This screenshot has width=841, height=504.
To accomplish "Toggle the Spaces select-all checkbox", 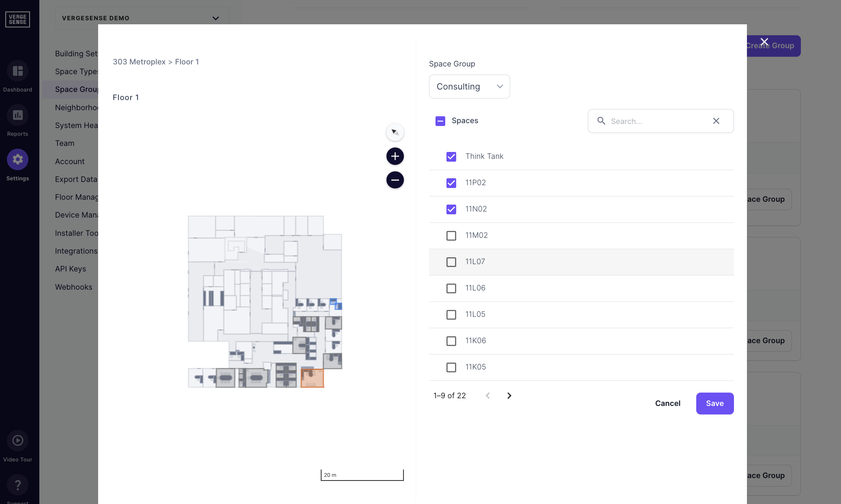I will (440, 121).
